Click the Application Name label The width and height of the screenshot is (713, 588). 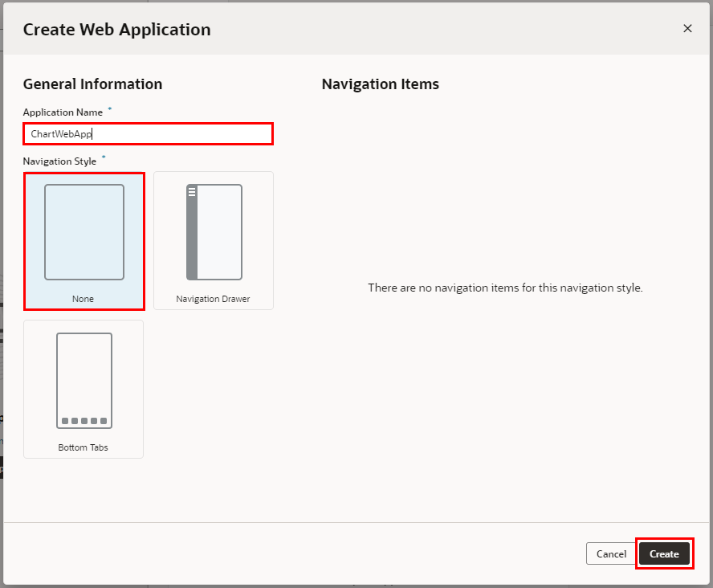[x=63, y=112]
